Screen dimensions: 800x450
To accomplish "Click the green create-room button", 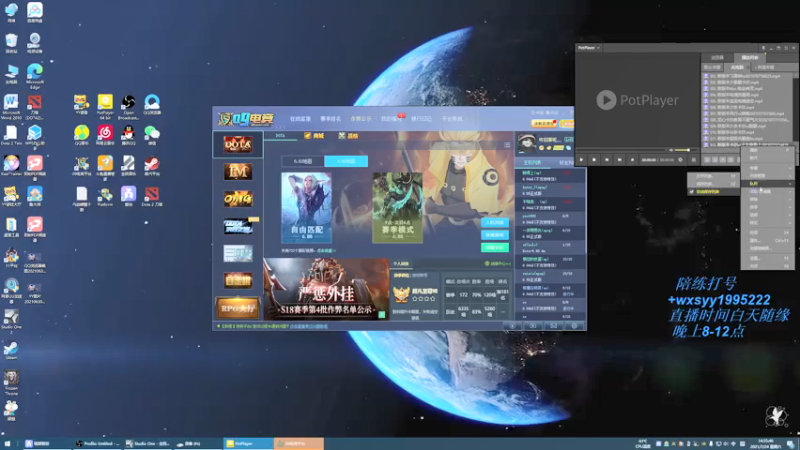I will coord(494,247).
